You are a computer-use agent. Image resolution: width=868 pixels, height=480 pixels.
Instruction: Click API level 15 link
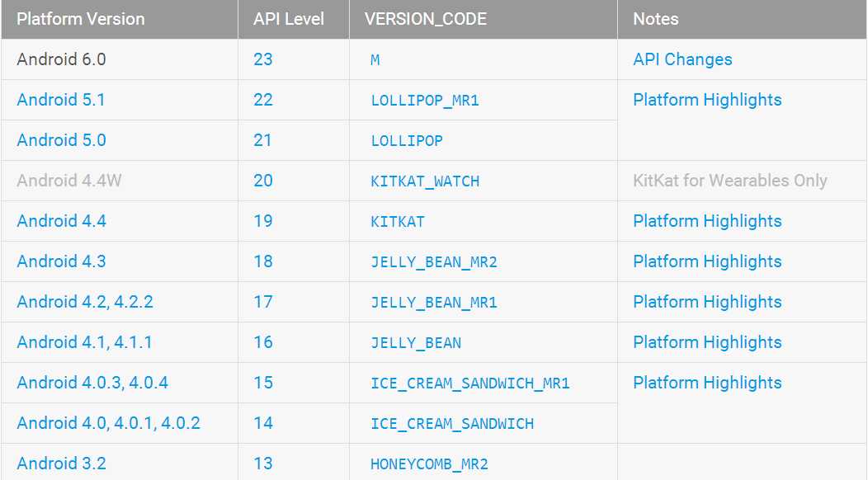coord(263,383)
